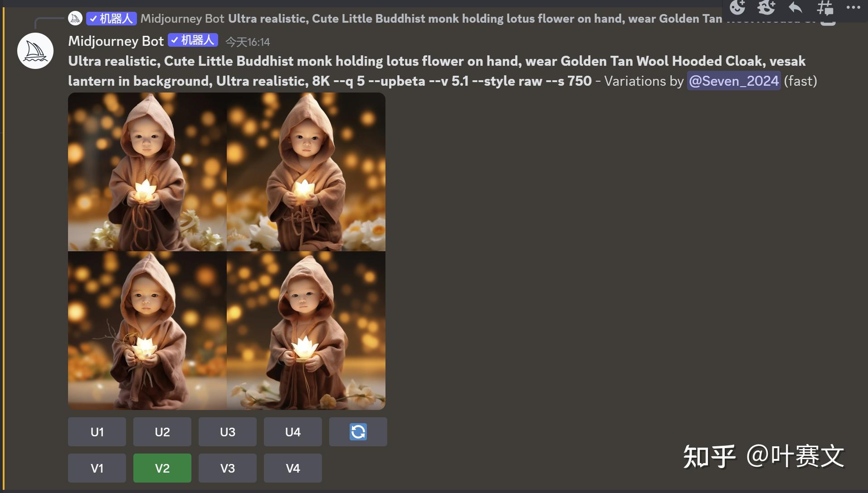Jump to the replied message preview text
Screen dimensions: 868x493
[475, 19]
